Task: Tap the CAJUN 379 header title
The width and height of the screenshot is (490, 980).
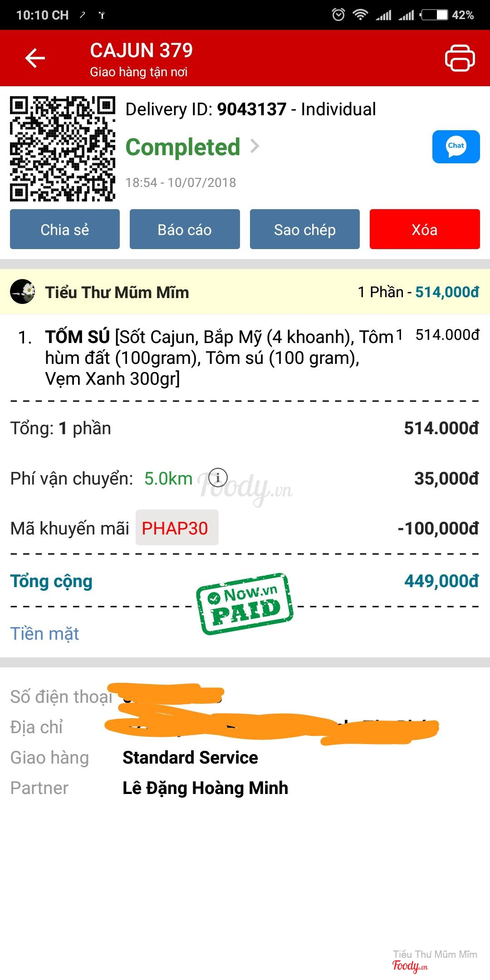Action: [x=141, y=50]
